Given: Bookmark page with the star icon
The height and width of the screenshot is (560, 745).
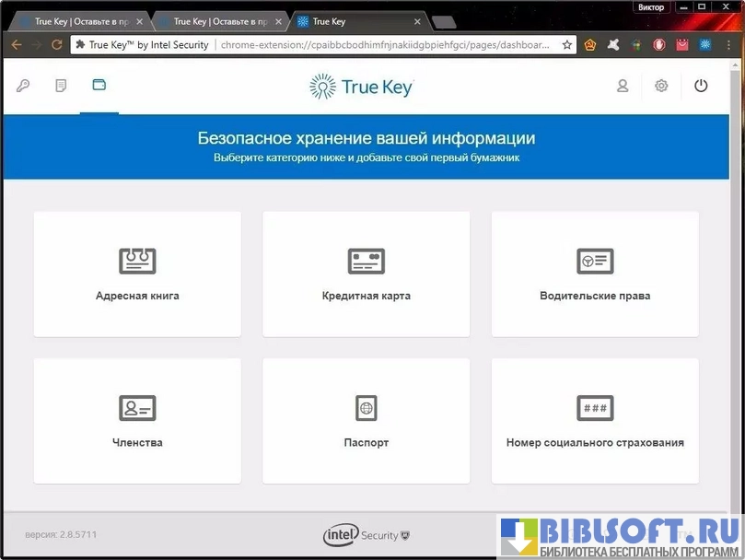Looking at the screenshot, I should [567, 44].
